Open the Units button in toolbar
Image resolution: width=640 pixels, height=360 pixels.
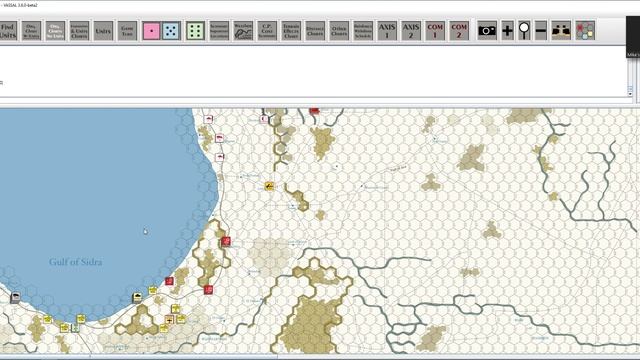click(x=103, y=31)
